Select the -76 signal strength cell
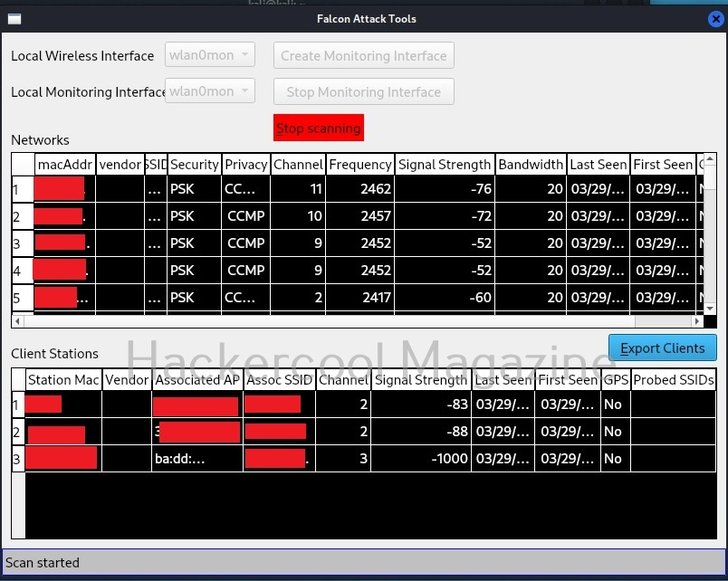The width and height of the screenshot is (728, 581). point(445,189)
